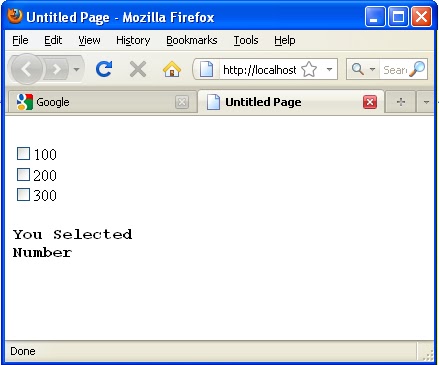Open the File menu

pyautogui.click(x=20, y=40)
